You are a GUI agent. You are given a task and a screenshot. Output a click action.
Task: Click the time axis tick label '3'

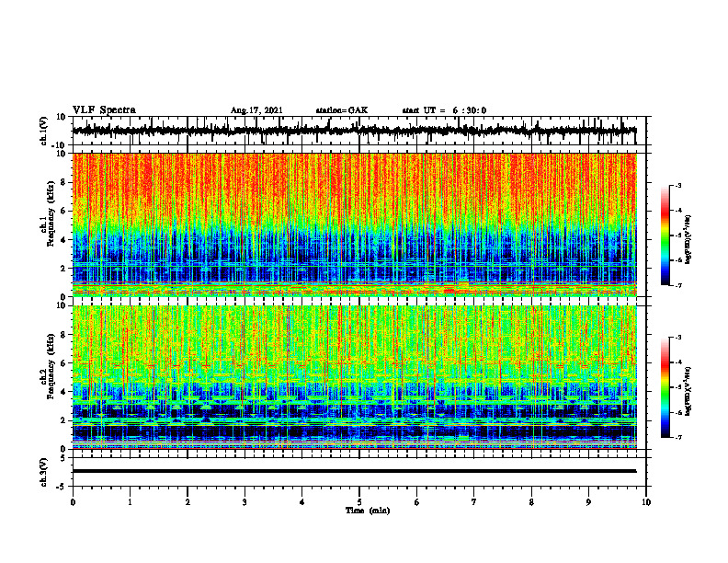[x=245, y=502]
